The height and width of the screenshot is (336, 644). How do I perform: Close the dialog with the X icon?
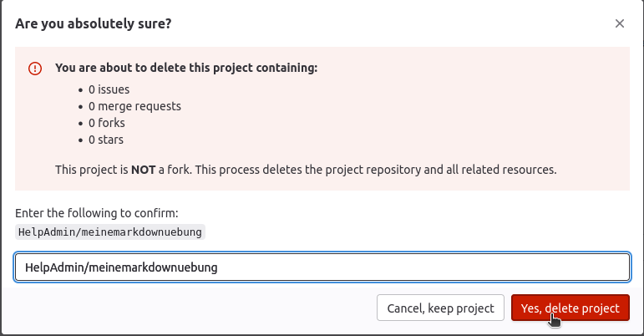[620, 23]
